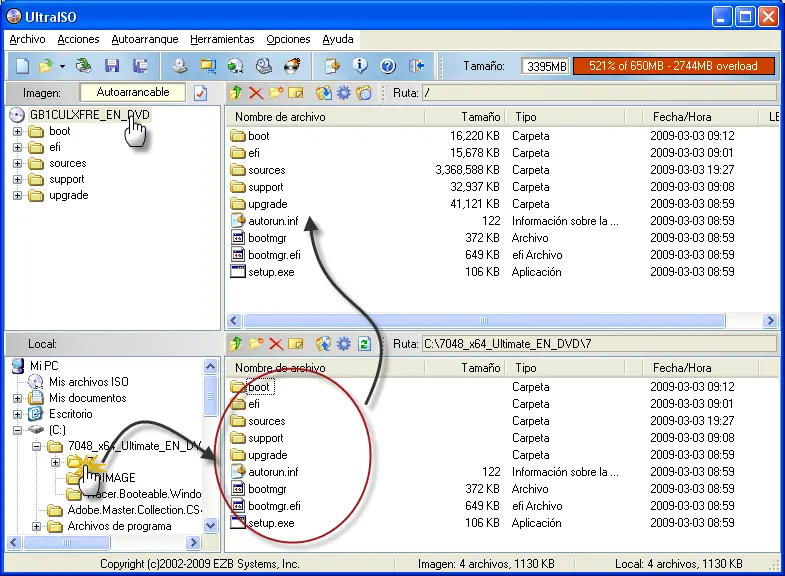
Task: Delete selected item in the image pane
Action: point(256,93)
